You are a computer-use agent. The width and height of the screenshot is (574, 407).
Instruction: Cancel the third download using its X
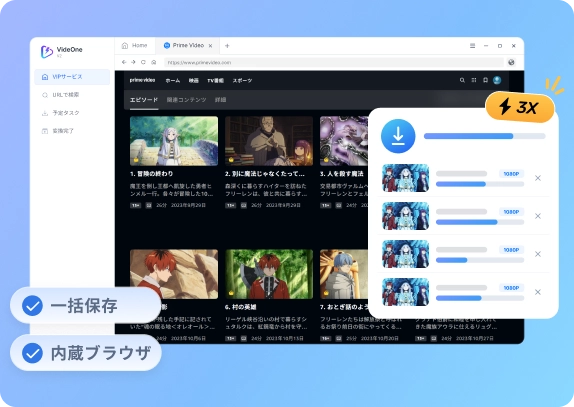pos(538,254)
